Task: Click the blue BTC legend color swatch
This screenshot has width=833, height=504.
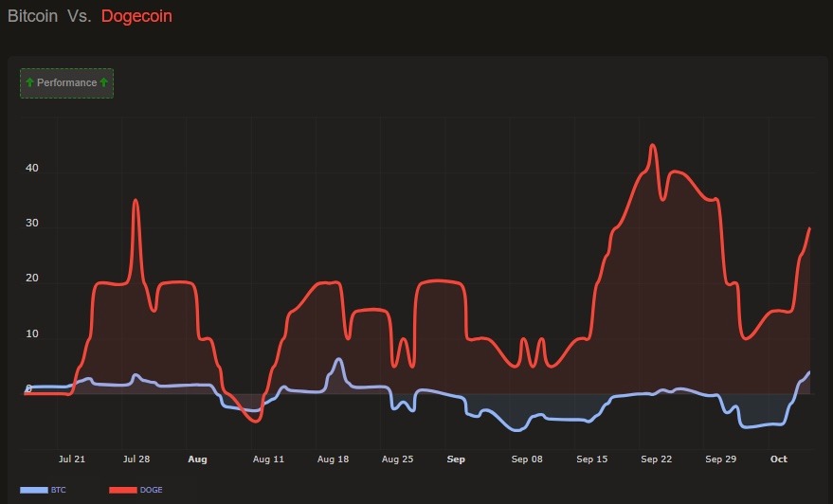Action: (x=33, y=490)
